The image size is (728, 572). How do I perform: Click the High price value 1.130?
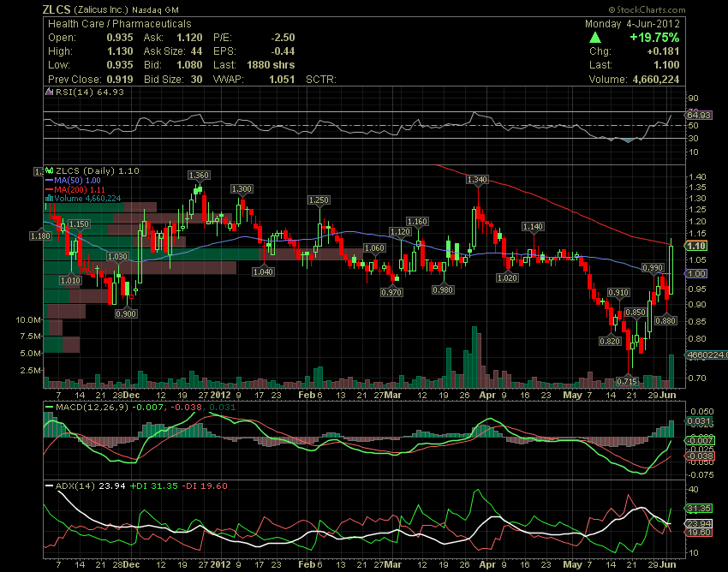pos(120,51)
